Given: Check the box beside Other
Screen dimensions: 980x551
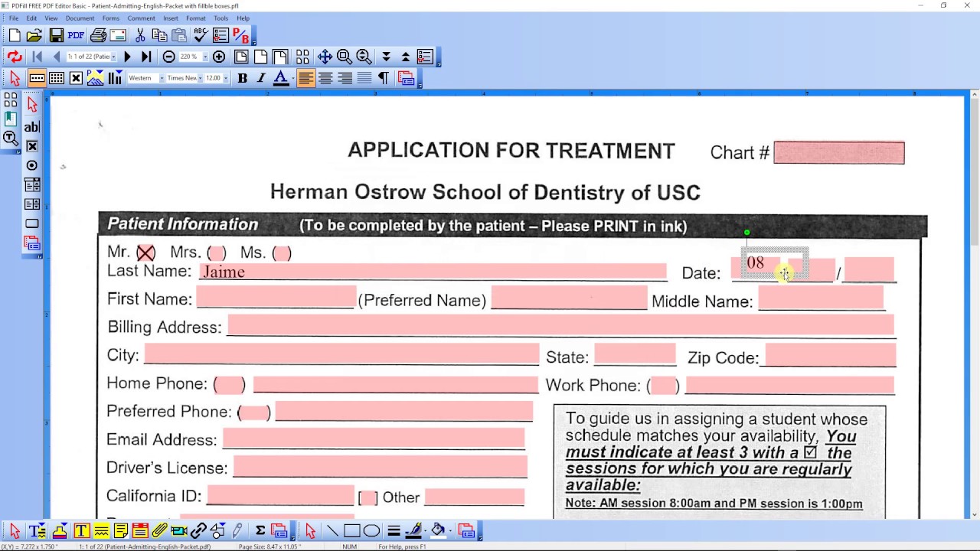Looking at the screenshot, I should [368, 497].
